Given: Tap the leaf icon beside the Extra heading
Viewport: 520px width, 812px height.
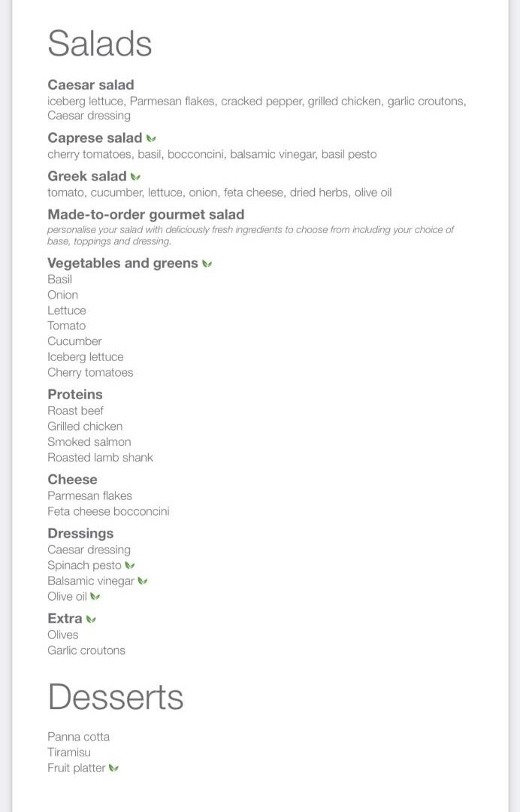Looking at the screenshot, I should [x=91, y=620].
